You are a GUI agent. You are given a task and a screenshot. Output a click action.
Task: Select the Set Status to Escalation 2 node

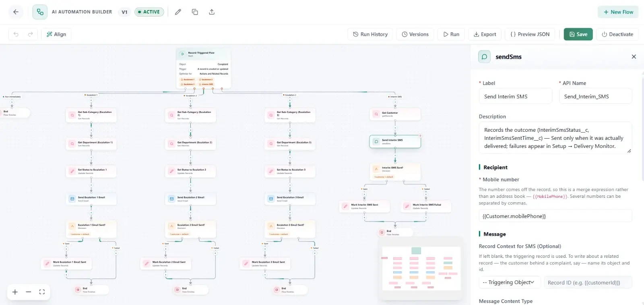point(191,171)
